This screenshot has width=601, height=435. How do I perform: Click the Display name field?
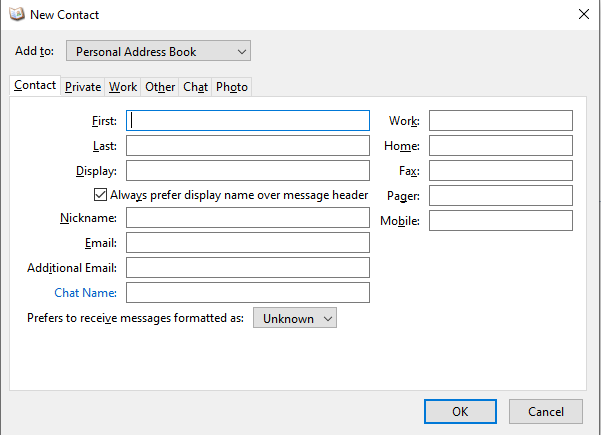coord(248,171)
